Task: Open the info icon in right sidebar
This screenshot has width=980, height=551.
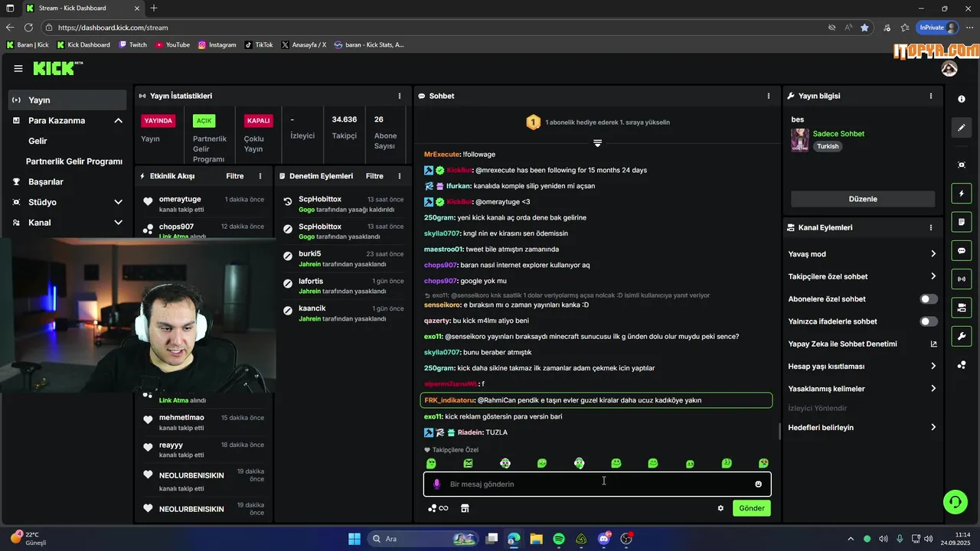Action: (962, 99)
